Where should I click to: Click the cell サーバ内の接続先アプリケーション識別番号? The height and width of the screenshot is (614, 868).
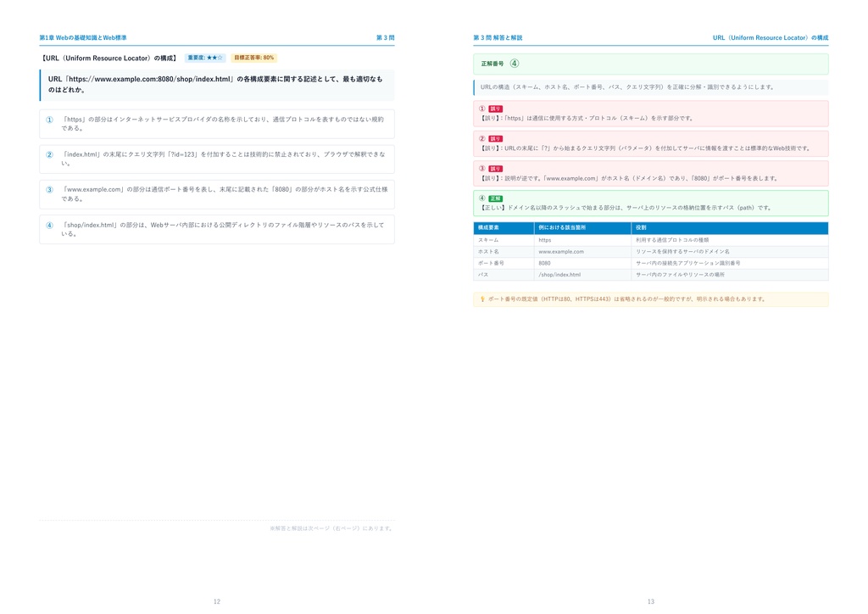pos(730,263)
